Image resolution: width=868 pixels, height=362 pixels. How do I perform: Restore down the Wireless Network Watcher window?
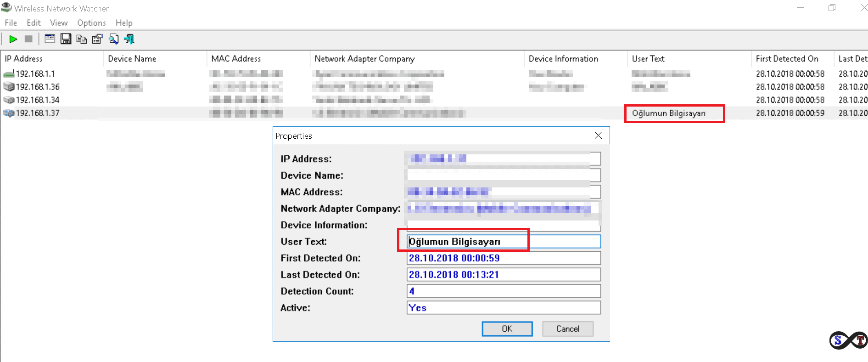click(x=832, y=8)
